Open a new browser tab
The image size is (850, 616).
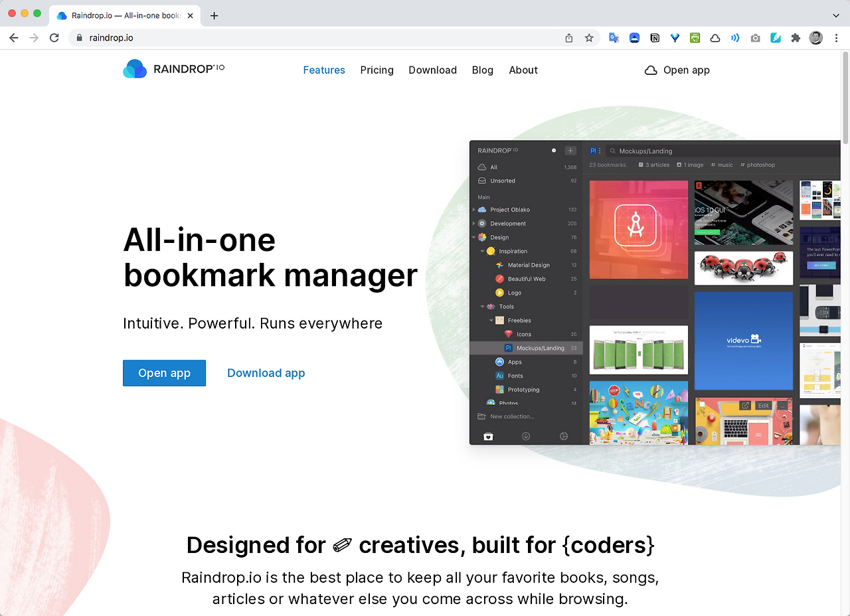click(214, 15)
